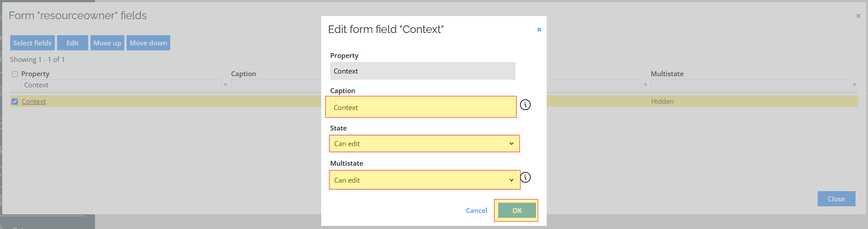868x229 pixels.
Task: Clear the Property filter with x
Action: point(225,85)
